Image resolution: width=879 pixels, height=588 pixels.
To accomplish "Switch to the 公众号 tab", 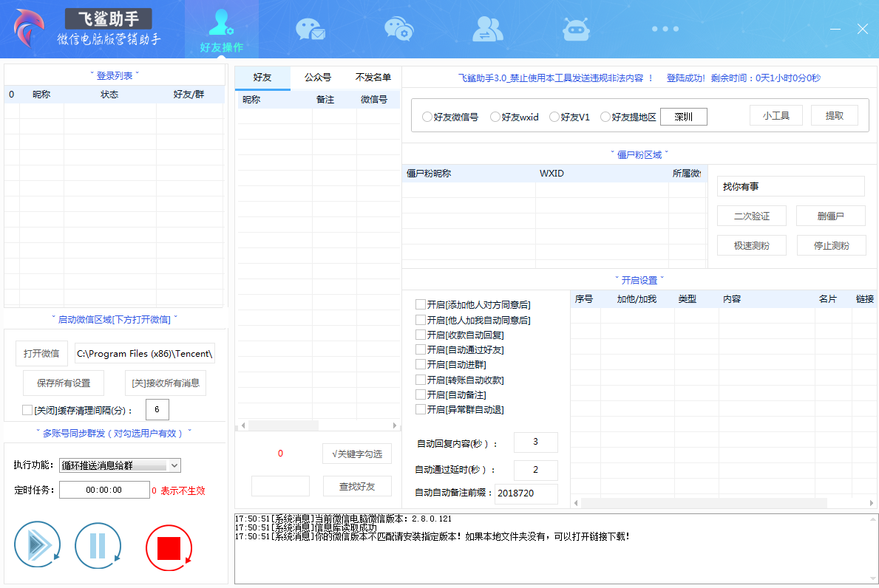I will 318,78.
